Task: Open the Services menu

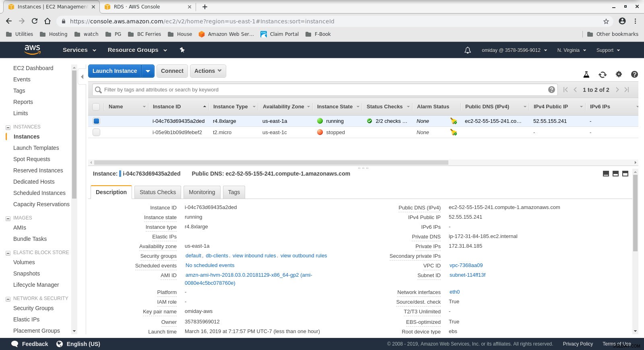Action: [x=79, y=50]
